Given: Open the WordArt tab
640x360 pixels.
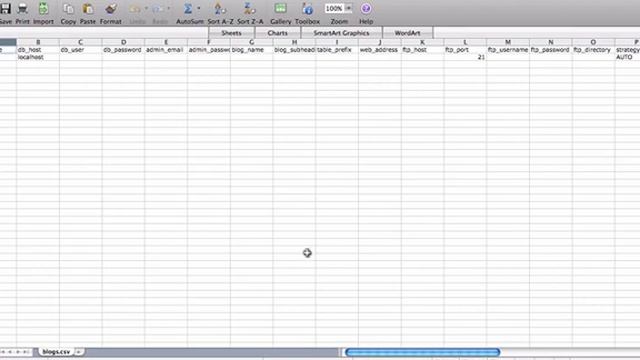Looking at the screenshot, I should [x=407, y=33].
